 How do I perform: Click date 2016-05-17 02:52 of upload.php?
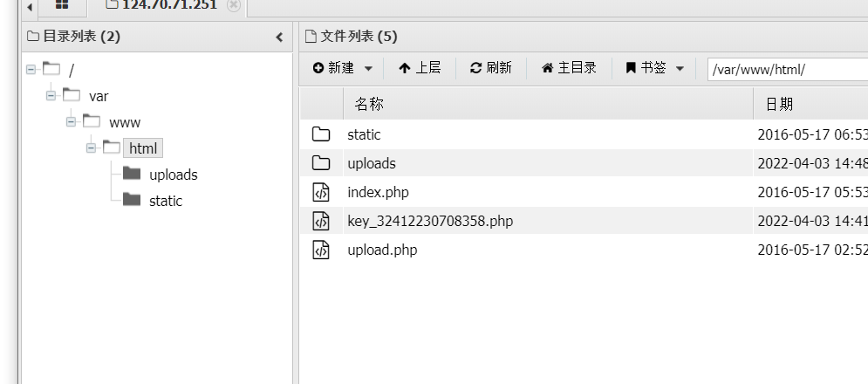tap(812, 250)
